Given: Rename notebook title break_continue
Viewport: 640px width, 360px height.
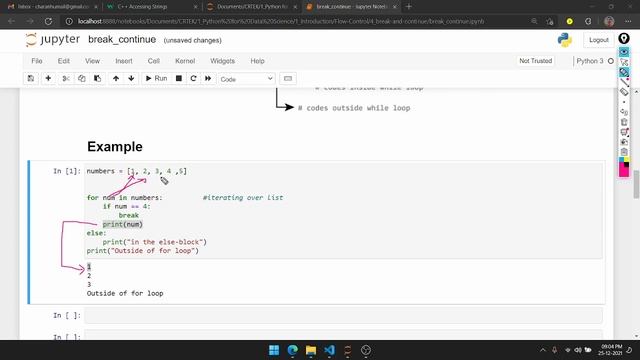Looking at the screenshot, I should (x=122, y=40).
